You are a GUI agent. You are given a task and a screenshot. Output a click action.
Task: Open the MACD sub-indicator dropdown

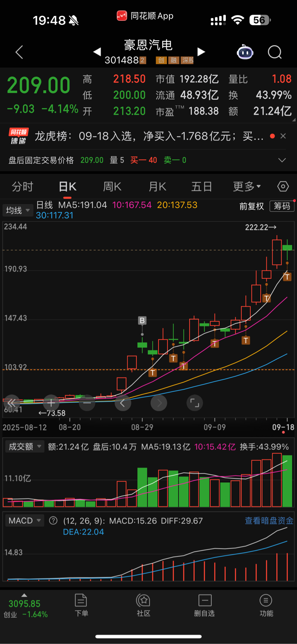click(25, 521)
